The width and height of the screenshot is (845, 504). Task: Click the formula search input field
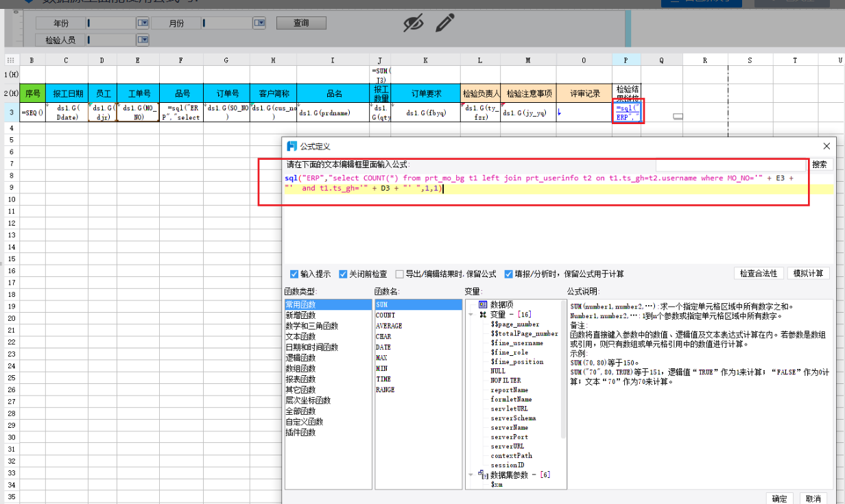(x=731, y=165)
